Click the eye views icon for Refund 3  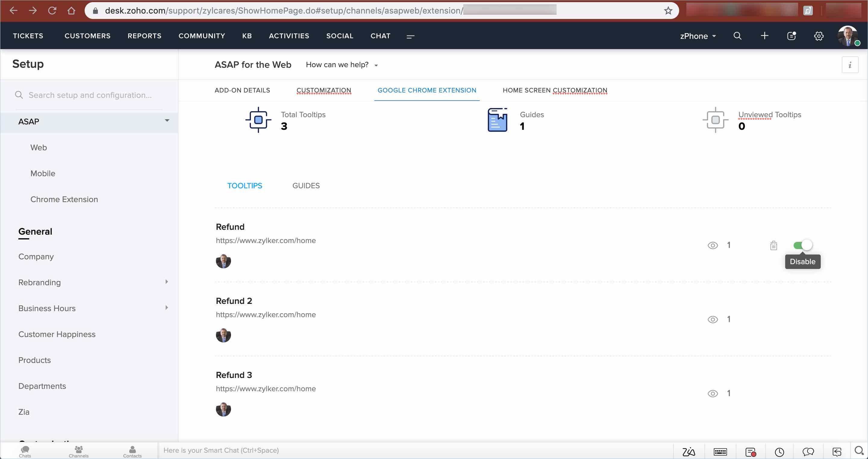pos(712,394)
